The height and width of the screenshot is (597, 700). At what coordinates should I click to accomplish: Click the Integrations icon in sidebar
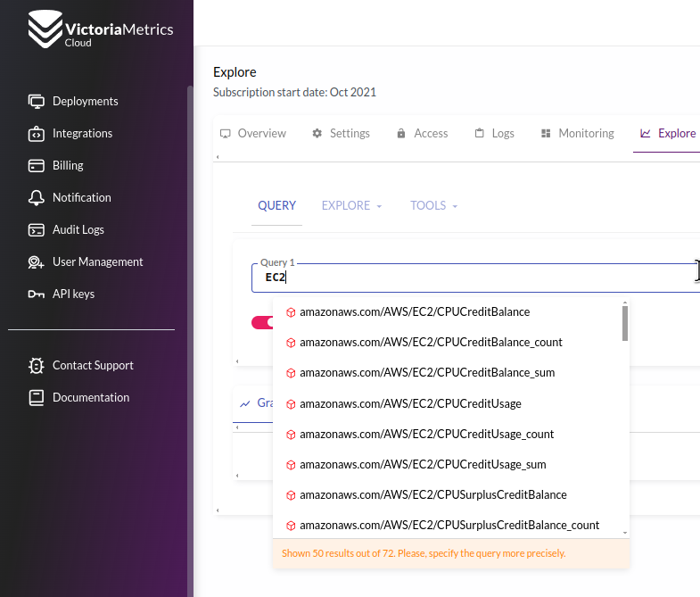coord(37,134)
